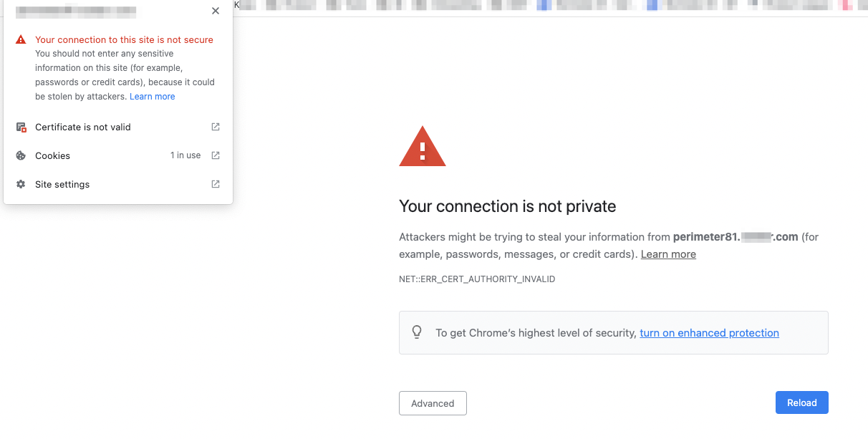Viewport: 868px width, 439px height.
Task: Open Site settings entry
Action: click(x=118, y=184)
